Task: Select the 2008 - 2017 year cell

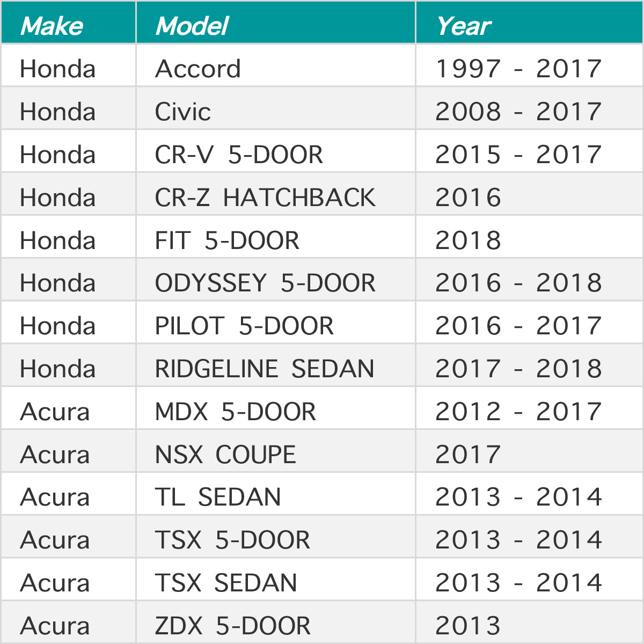Action: (529, 108)
